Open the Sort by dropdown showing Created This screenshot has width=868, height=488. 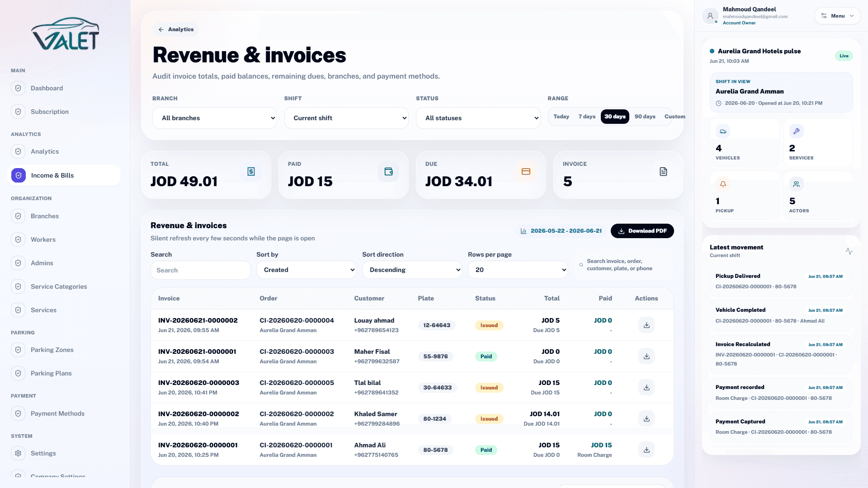[x=307, y=270]
